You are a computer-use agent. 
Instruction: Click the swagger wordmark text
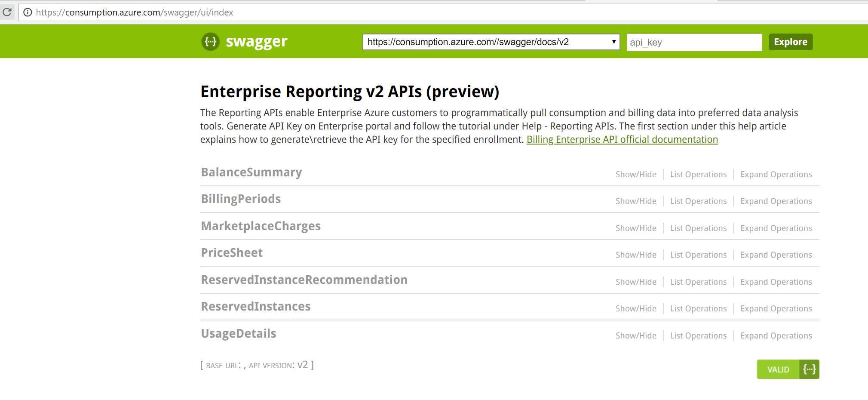[x=257, y=42]
